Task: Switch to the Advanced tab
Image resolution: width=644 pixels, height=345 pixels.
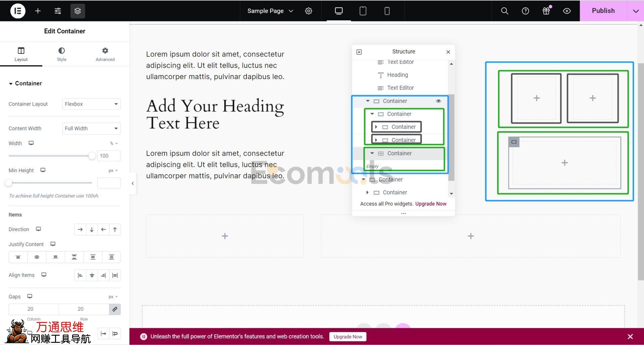Action: 105,54
